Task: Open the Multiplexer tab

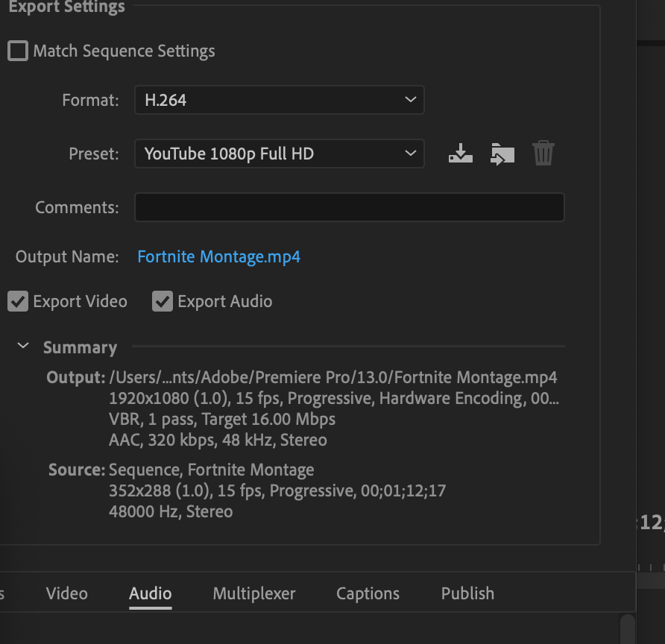Action: coord(254,593)
